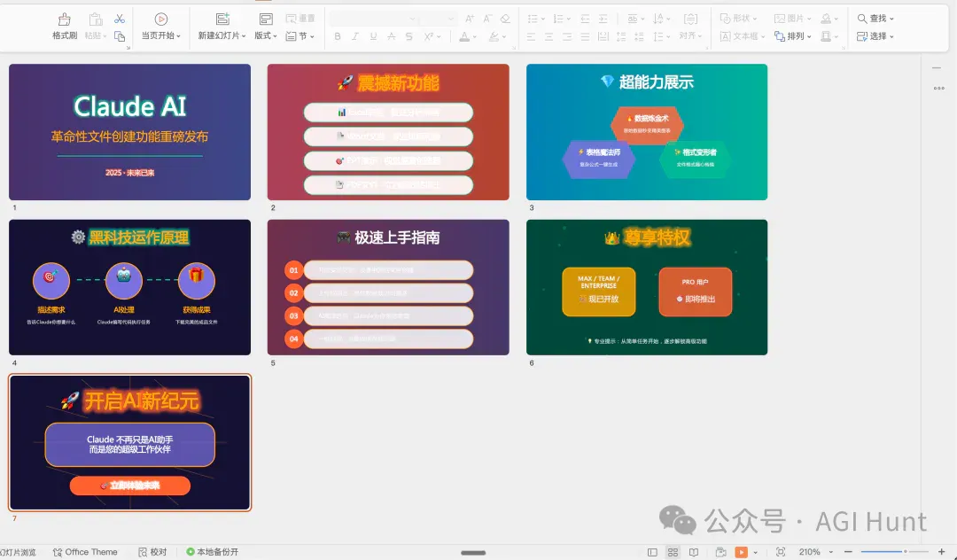The height and width of the screenshot is (560, 957).
Task: Open the Find (查找) search tool
Action: [x=875, y=19]
